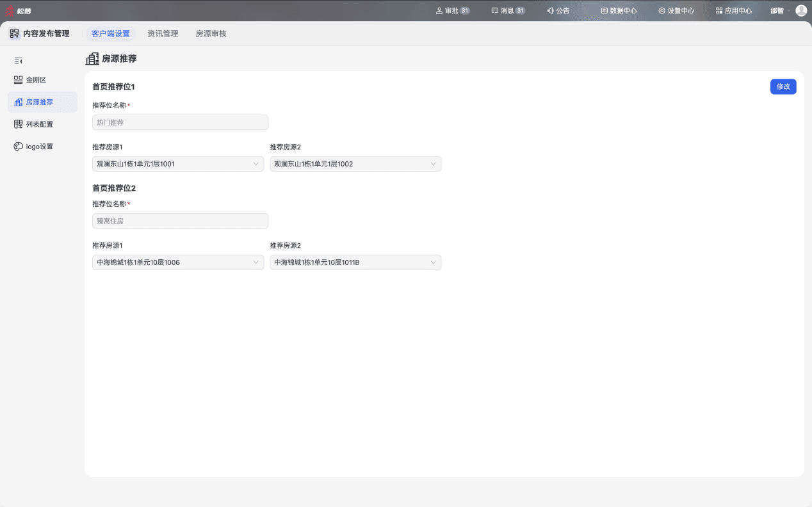Click the blue 修改 button

[783, 86]
